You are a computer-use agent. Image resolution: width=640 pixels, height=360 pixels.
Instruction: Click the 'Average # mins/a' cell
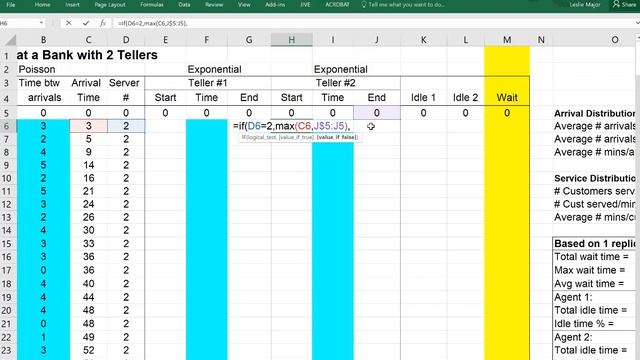pyautogui.click(x=594, y=152)
